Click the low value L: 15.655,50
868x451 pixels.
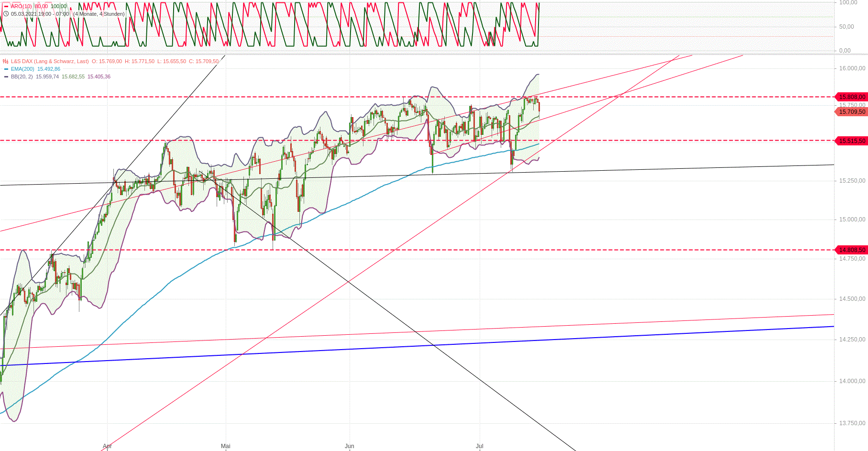[172, 61]
